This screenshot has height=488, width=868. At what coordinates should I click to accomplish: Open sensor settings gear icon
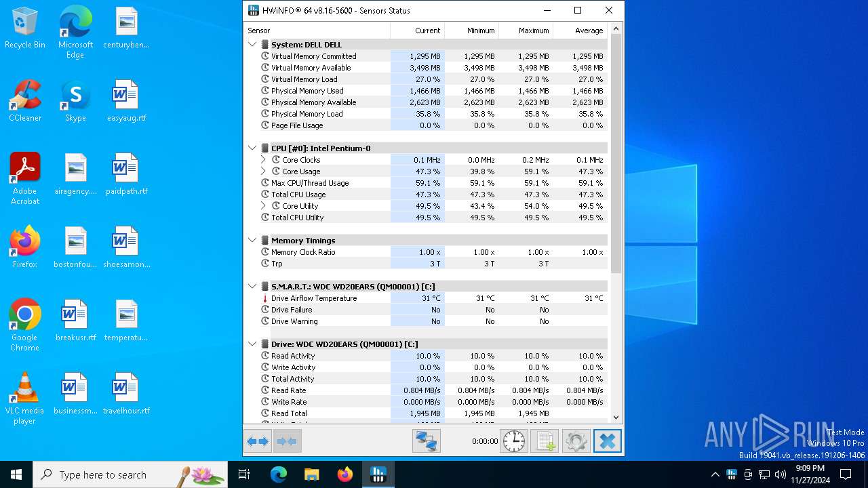[x=576, y=441]
